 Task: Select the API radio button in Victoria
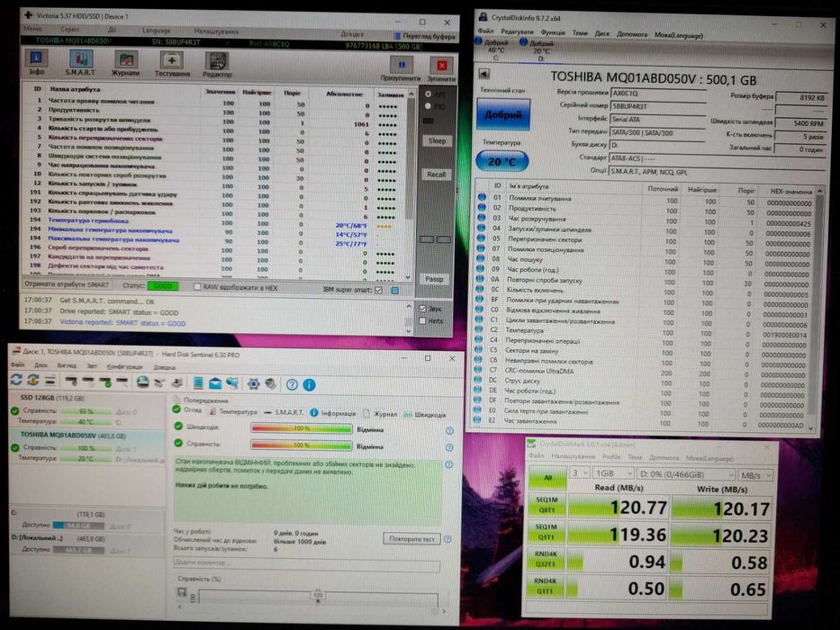click(x=428, y=94)
